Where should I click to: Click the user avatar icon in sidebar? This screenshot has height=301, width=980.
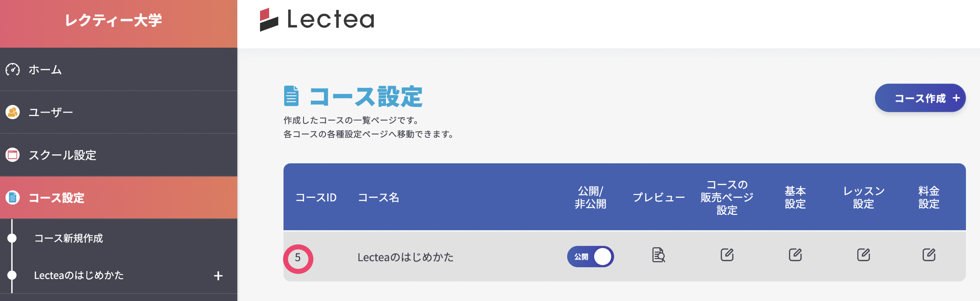(12, 112)
